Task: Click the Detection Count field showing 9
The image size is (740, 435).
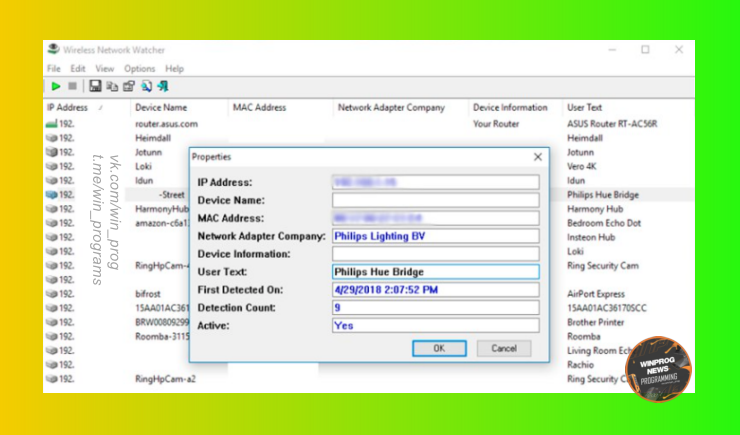Action: tap(435, 308)
